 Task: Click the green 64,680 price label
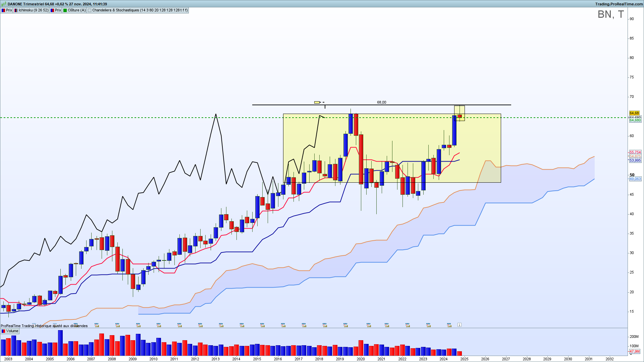(635, 120)
